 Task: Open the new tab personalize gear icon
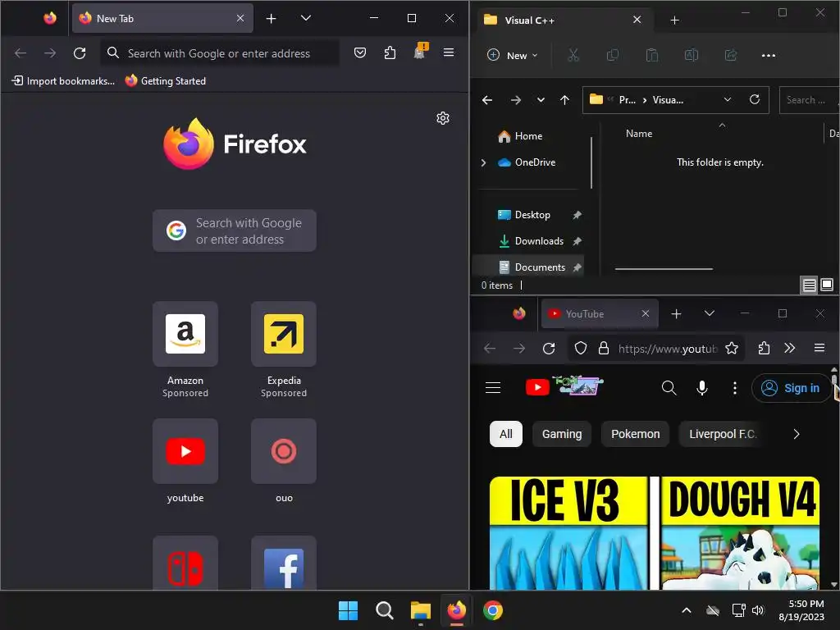[442, 118]
